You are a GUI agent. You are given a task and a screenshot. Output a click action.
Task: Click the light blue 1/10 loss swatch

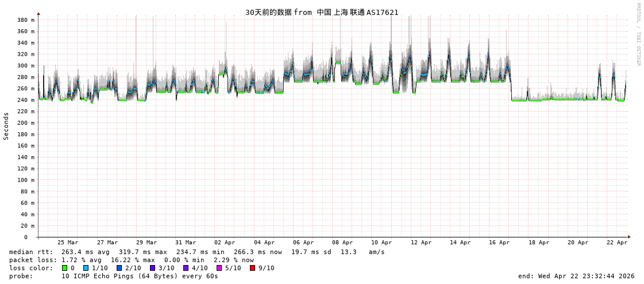(86, 268)
